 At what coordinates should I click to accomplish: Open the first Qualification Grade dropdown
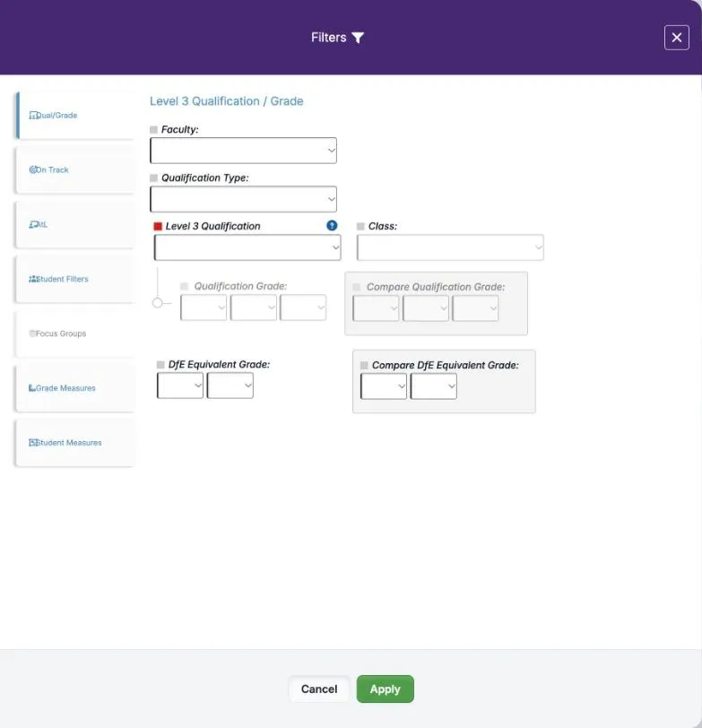[204, 308]
